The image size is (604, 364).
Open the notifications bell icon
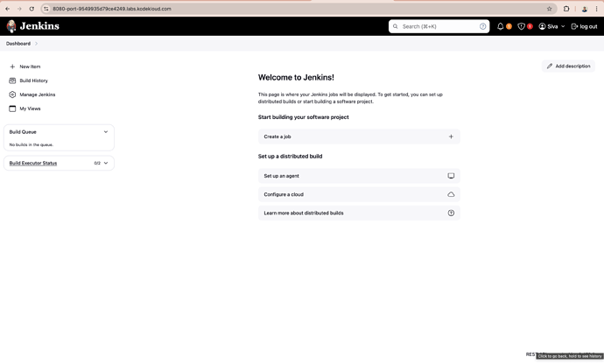pyautogui.click(x=500, y=26)
